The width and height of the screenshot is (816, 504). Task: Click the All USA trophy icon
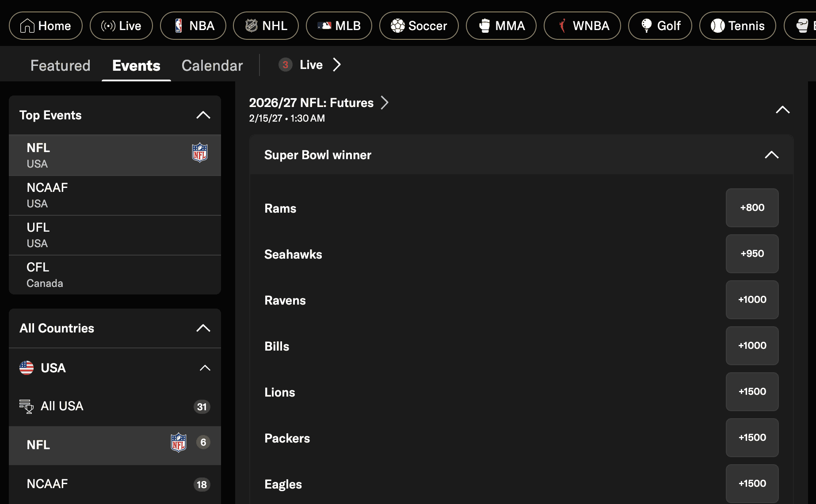pos(27,406)
